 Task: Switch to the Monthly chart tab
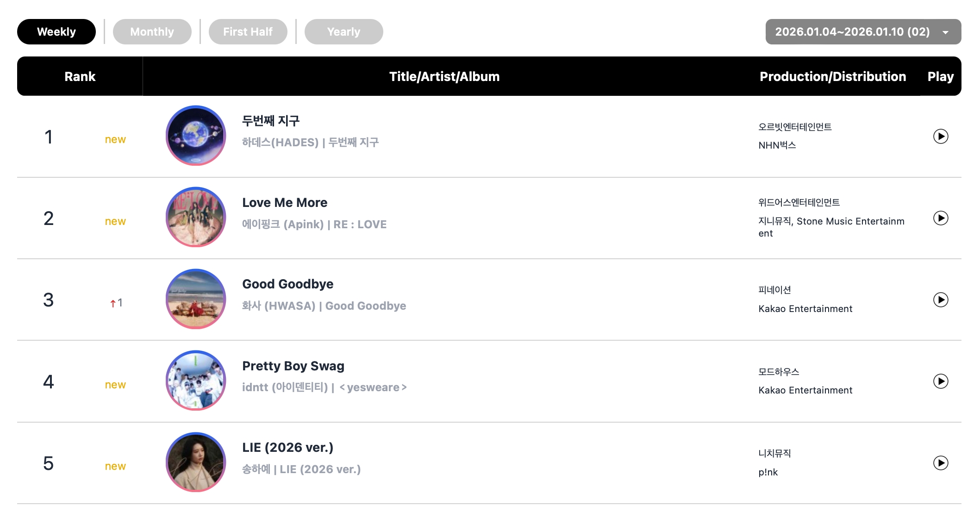coord(152,32)
